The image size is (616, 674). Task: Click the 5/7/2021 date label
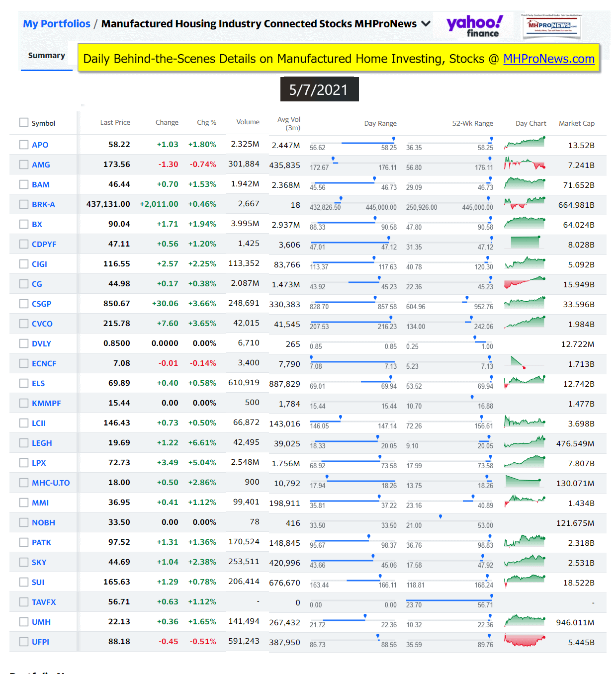coord(319,90)
